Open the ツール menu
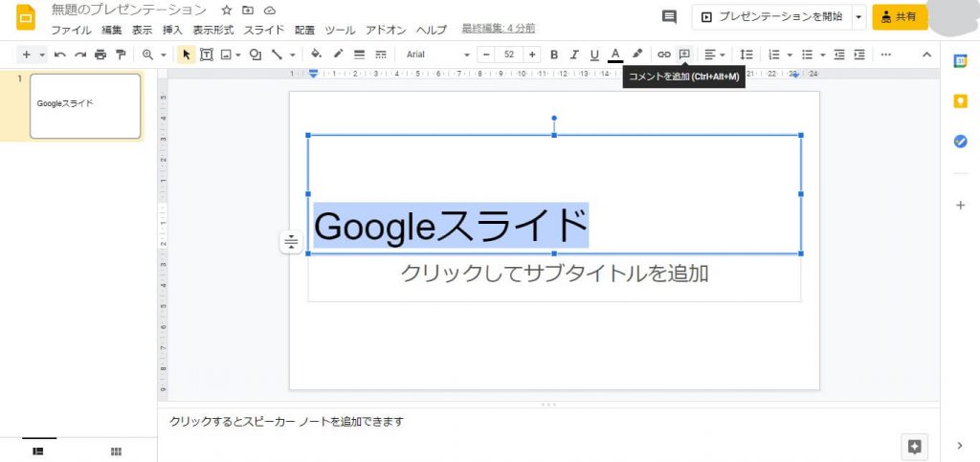Viewport: 980px width, 462px height. [x=340, y=30]
